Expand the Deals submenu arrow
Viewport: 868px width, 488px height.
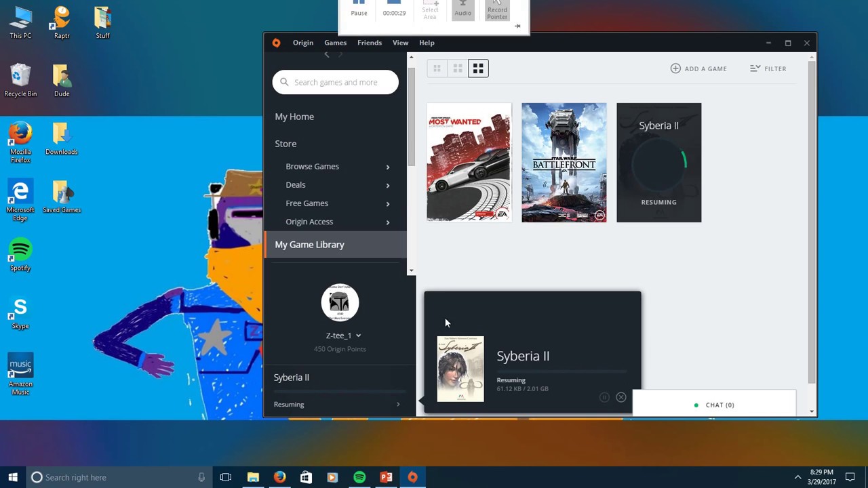coord(388,185)
